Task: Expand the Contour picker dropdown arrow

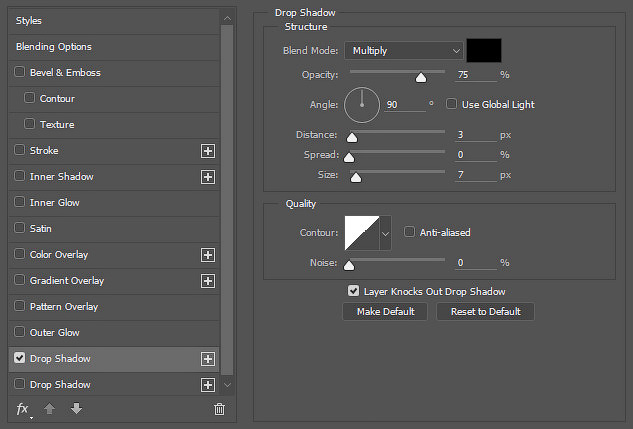Action: (386, 233)
